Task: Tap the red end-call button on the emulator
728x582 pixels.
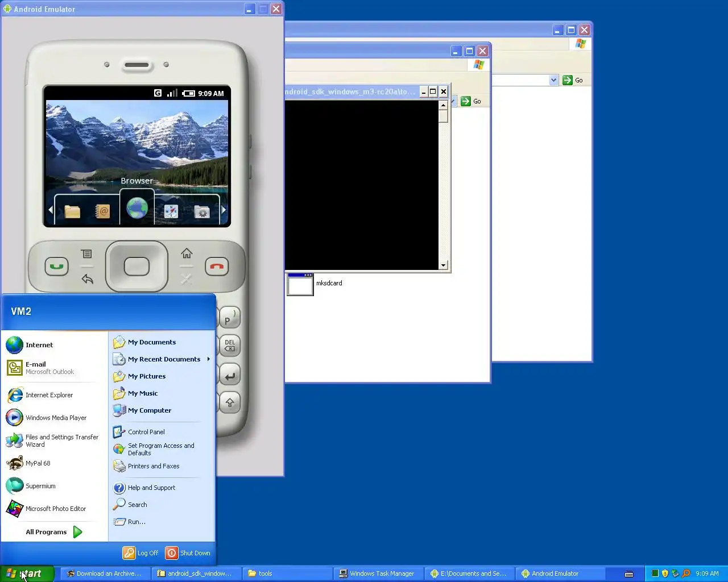Action: (x=217, y=266)
